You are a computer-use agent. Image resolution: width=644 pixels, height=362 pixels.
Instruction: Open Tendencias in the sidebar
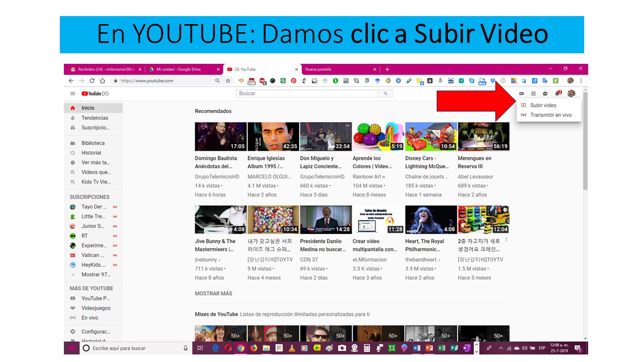[93, 118]
